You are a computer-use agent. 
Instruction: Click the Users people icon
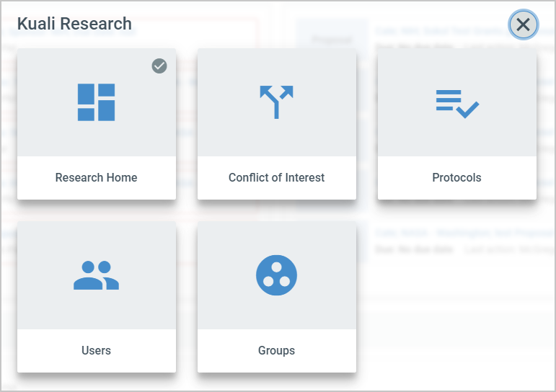[x=96, y=275]
